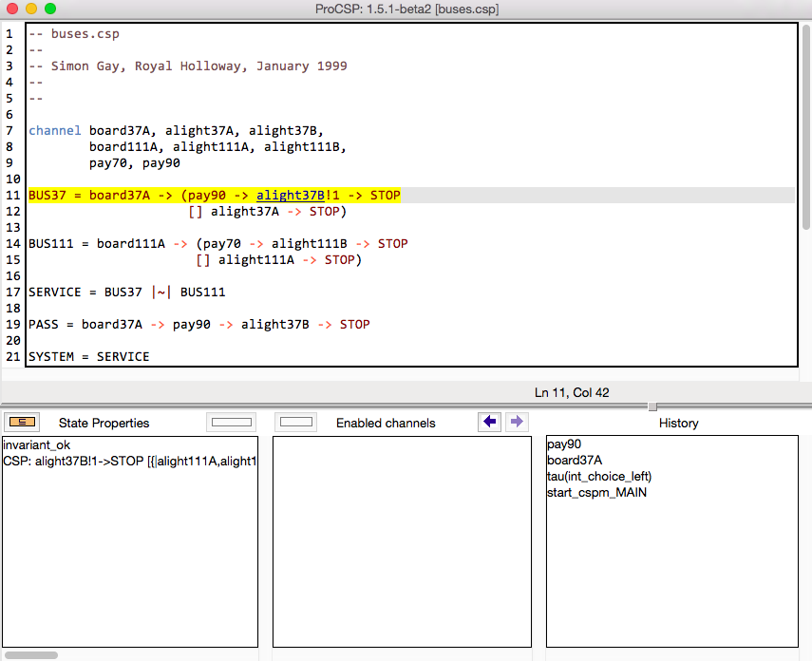Select invariant_ok in State Properties
This screenshot has height=661, width=812.
36,444
